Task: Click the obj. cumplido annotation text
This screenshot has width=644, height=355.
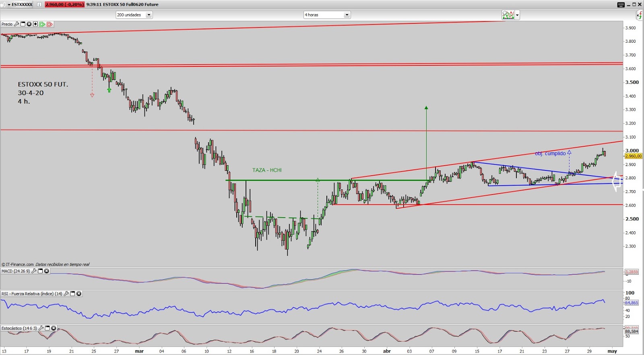Action: pyautogui.click(x=550, y=154)
